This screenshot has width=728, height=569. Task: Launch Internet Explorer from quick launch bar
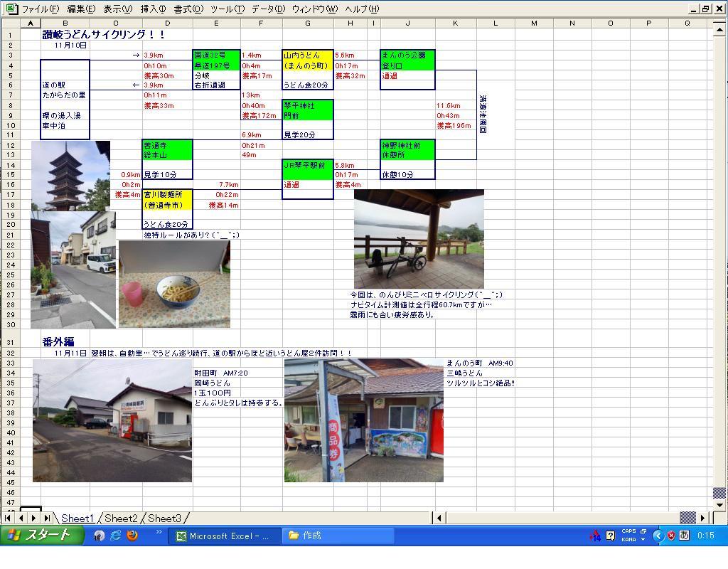click(115, 536)
